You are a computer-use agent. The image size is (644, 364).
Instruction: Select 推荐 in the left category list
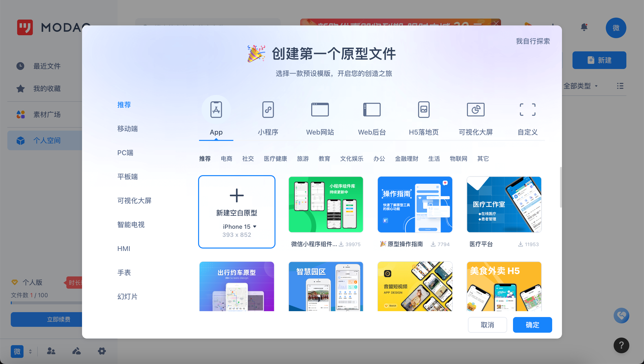tap(124, 105)
